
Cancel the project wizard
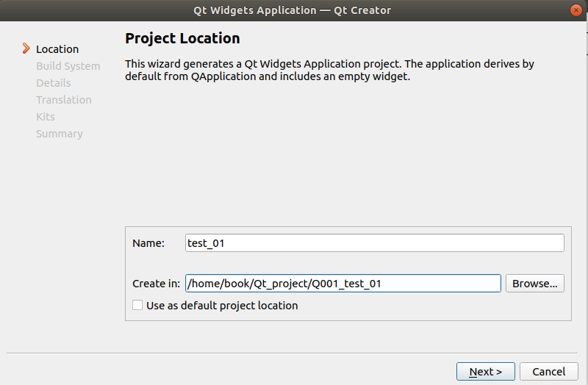point(548,372)
